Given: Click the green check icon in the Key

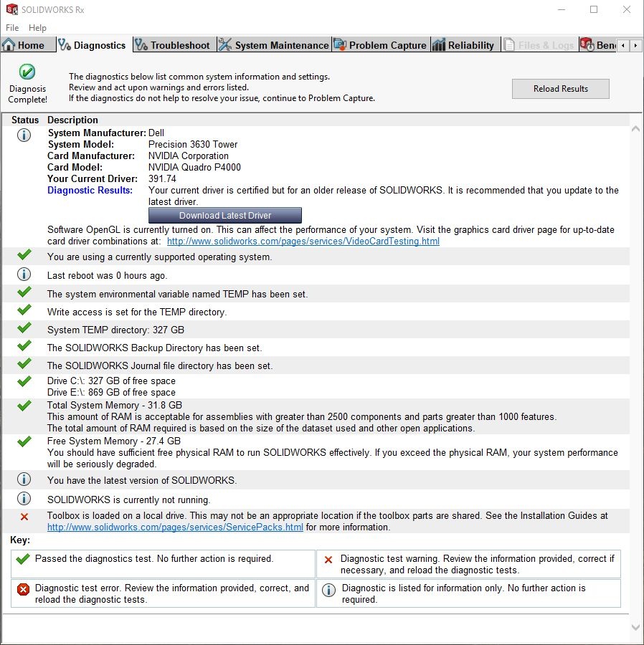Looking at the screenshot, I should point(23,558).
